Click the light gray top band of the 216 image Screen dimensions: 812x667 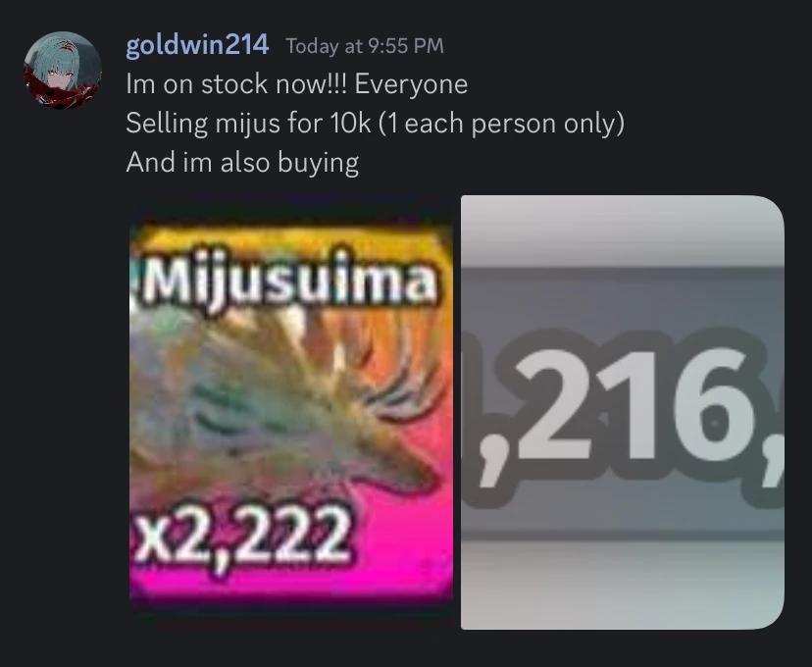coord(623,231)
